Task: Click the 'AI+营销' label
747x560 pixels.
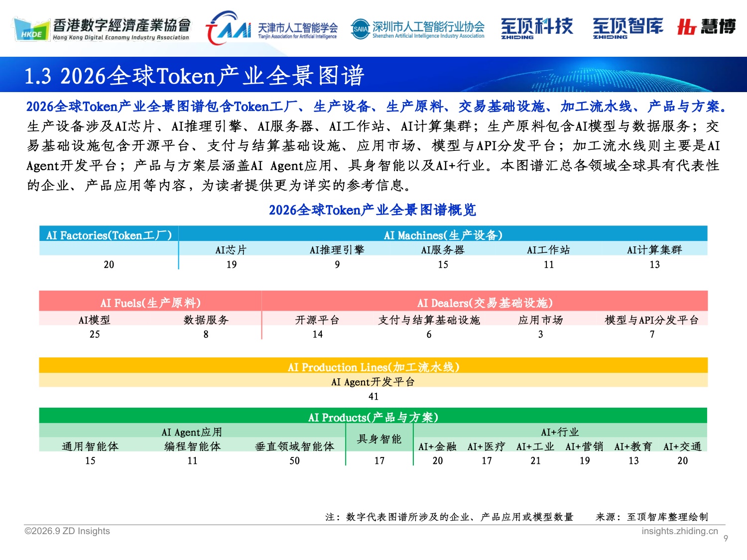Action: (x=585, y=447)
